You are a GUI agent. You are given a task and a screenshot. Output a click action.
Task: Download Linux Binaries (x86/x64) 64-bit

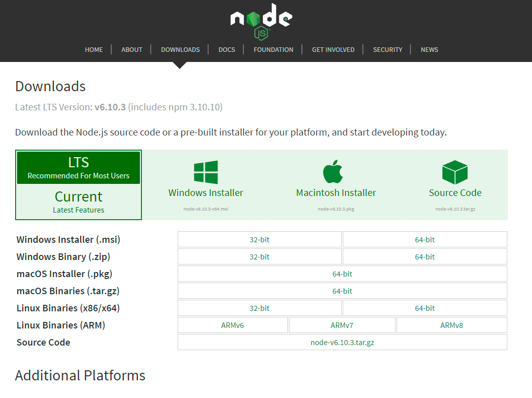pos(425,308)
